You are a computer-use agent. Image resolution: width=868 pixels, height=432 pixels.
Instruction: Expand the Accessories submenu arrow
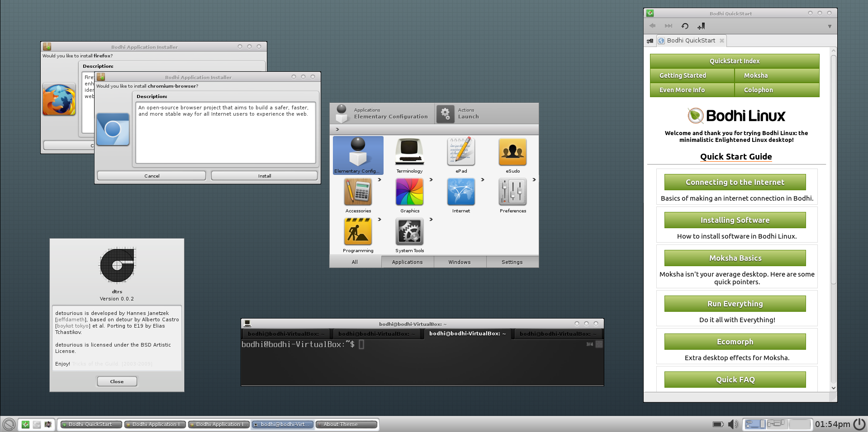pyautogui.click(x=379, y=180)
